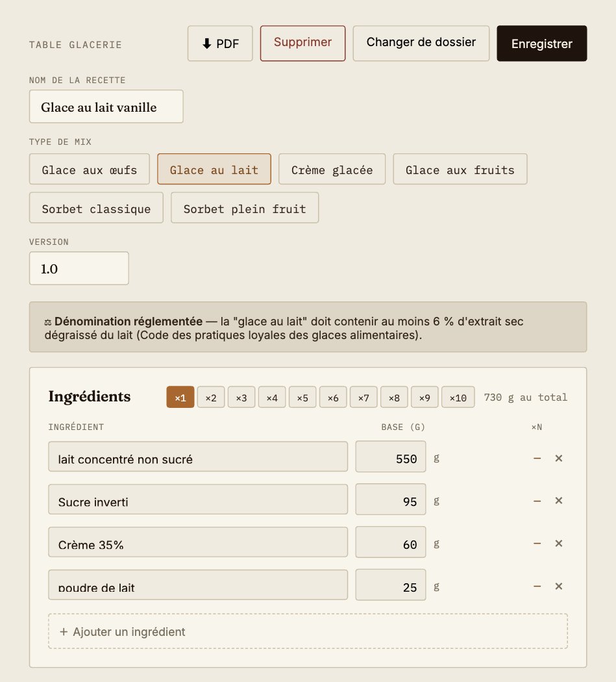
Task: Switch to the ×10 batch multiplier
Action: 458,397
